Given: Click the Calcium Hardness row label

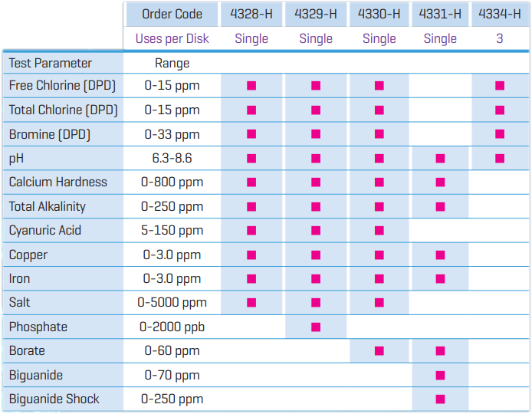Looking at the screenshot, I should (58, 182).
